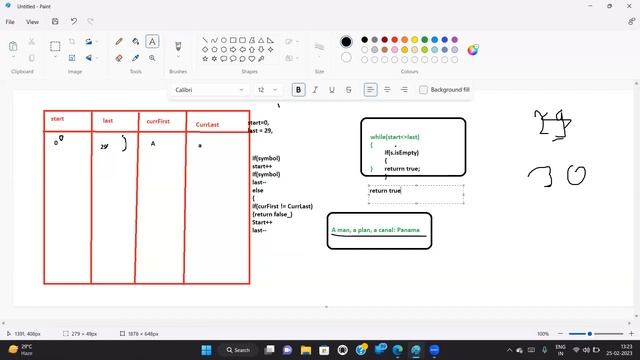The height and width of the screenshot is (360, 640).
Task: Open File Explorer from the taskbar
Action: [306, 350]
